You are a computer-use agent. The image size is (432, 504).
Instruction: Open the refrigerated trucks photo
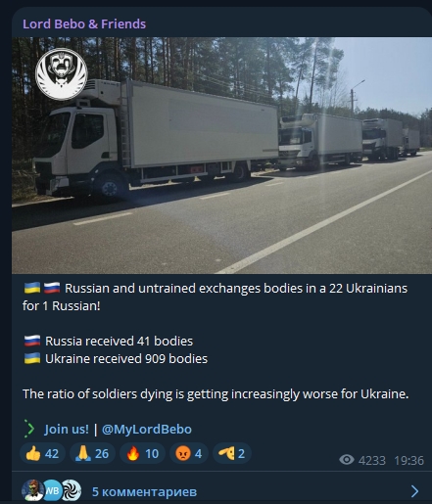pos(222,156)
